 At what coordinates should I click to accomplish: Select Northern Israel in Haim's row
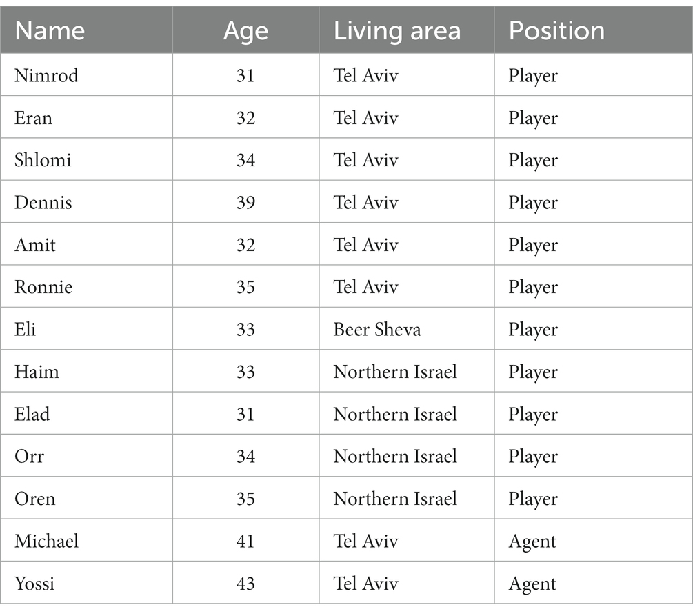click(395, 372)
